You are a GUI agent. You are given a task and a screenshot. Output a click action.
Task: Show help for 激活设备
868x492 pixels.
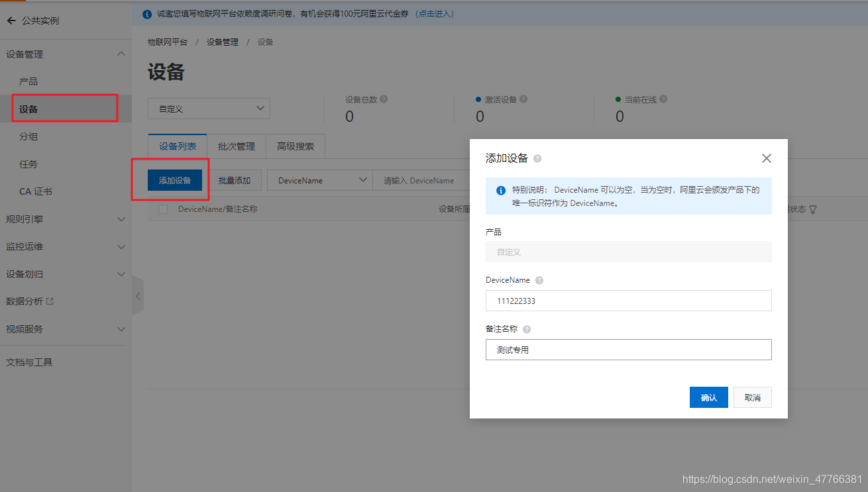point(523,99)
